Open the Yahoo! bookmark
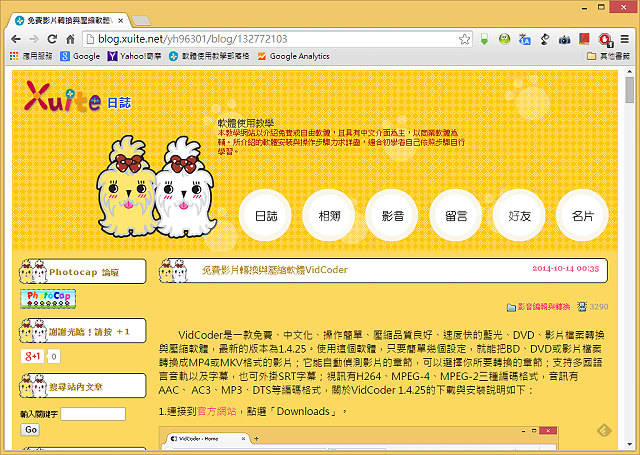Viewport: 640px width, 455px height. click(134, 56)
